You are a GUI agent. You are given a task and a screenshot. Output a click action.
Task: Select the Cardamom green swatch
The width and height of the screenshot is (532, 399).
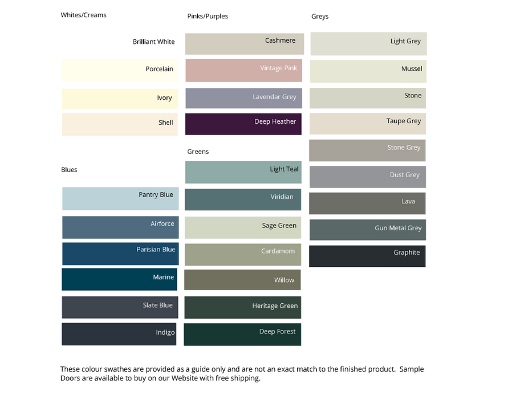(243, 254)
